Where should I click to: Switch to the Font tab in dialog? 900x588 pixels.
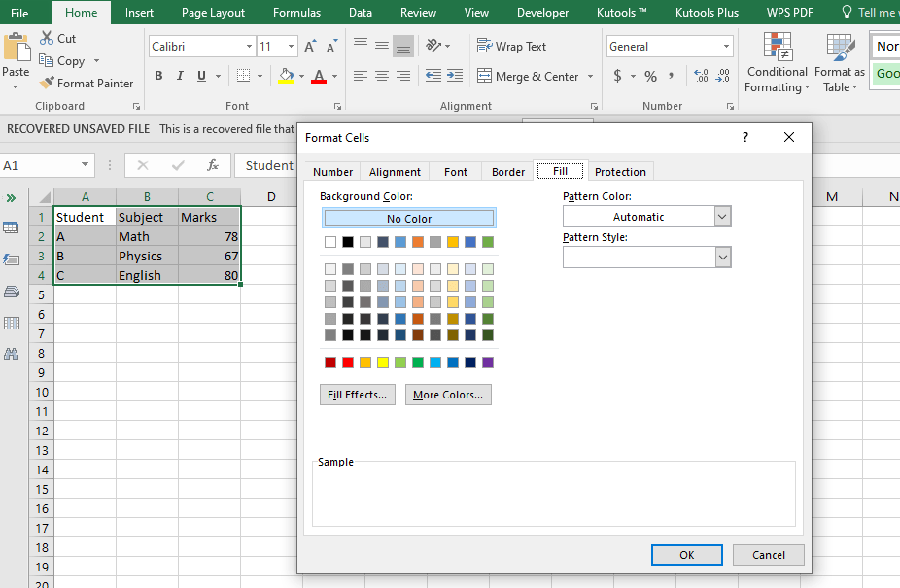coord(456,172)
